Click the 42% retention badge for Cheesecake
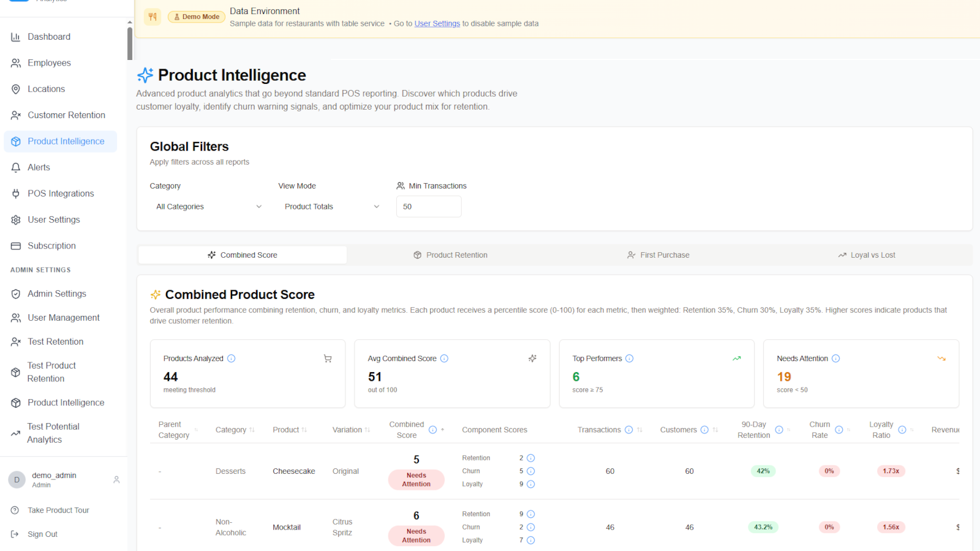 [x=763, y=471]
